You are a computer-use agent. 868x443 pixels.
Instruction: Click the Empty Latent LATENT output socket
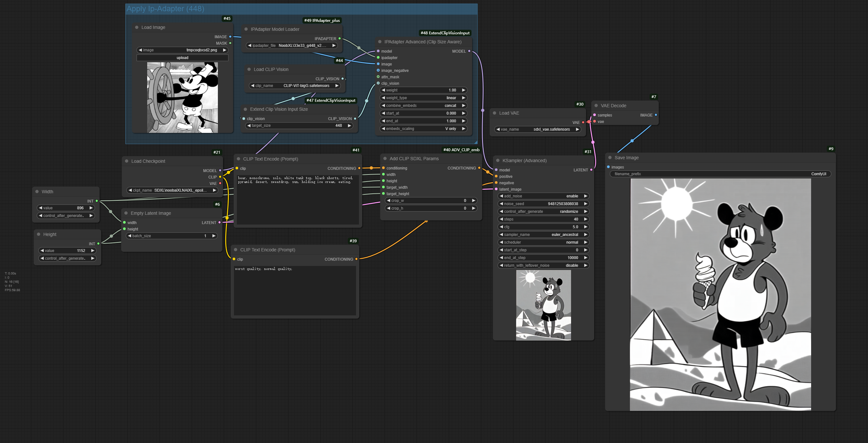(x=219, y=222)
